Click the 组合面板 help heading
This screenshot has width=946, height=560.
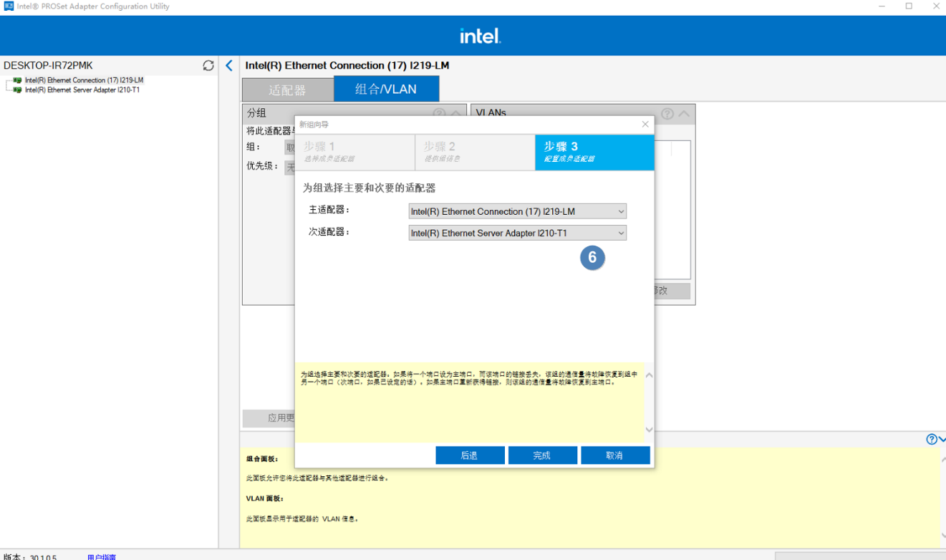point(262,459)
